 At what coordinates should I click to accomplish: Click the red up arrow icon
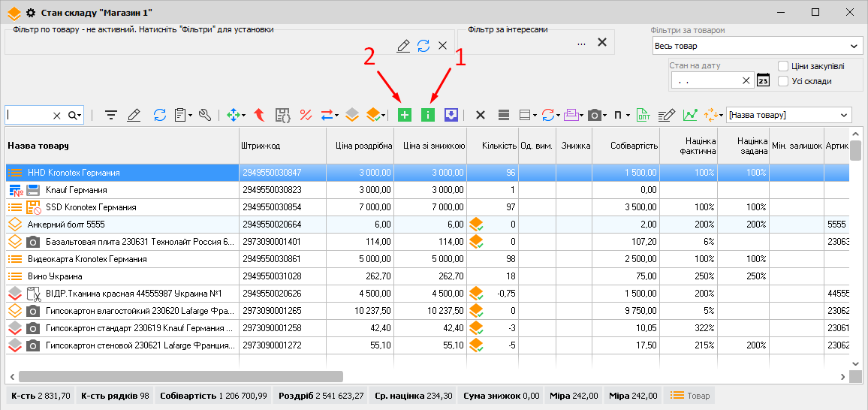(258, 115)
